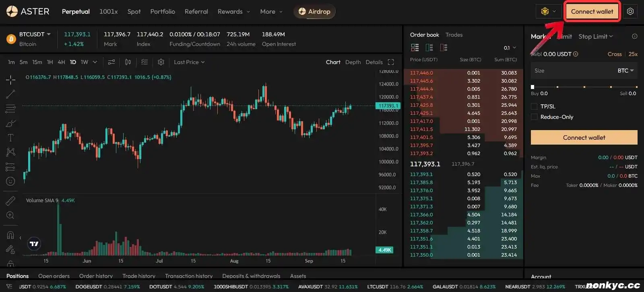Click the transfer icon beside Avbl balance
Screen dimensions: 644x292
pos(576,54)
